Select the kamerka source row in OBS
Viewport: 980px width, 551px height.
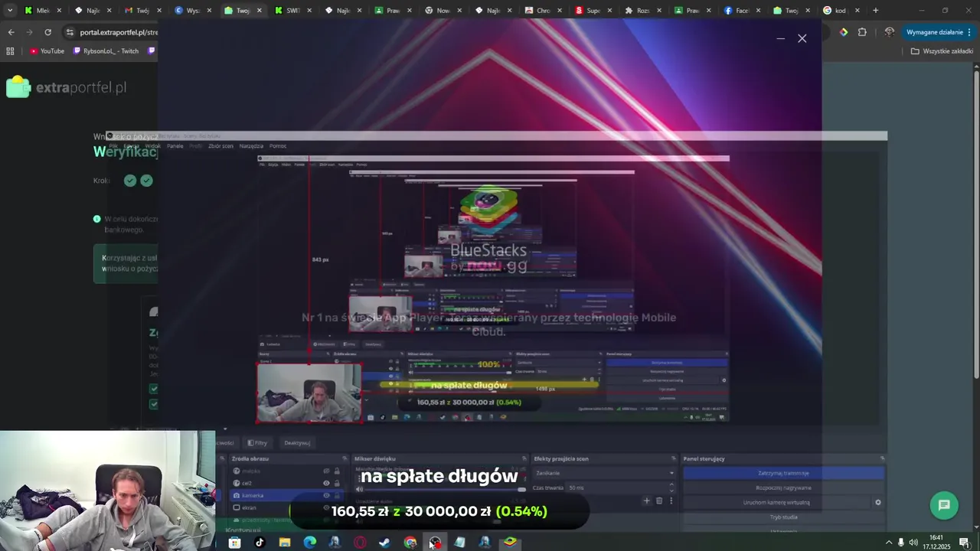(x=288, y=495)
